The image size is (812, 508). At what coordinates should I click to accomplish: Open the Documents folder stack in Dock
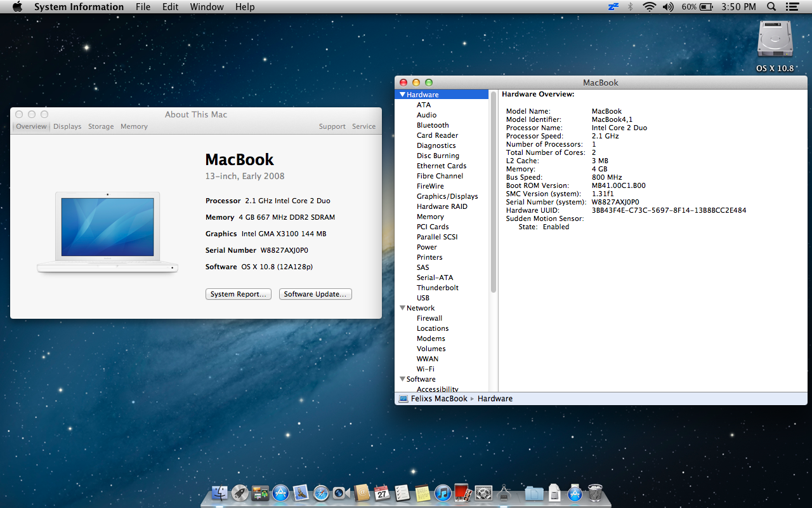click(x=535, y=493)
